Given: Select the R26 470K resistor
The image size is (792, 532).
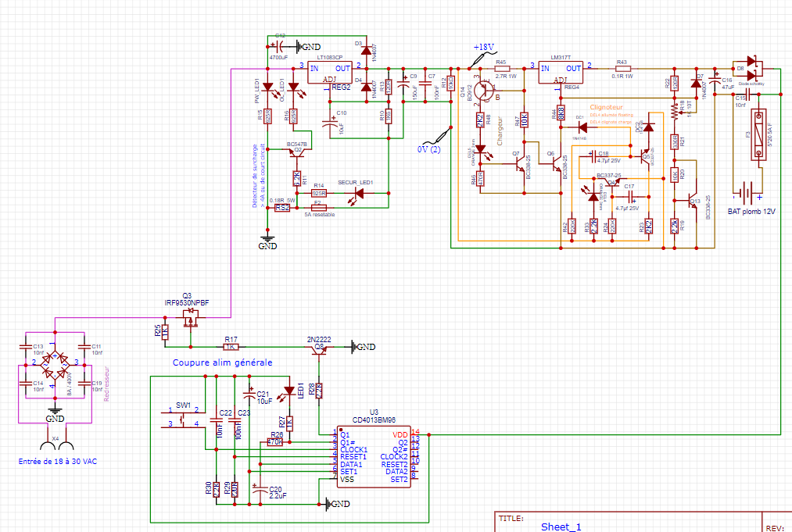Looking at the screenshot, I should click(x=274, y=442).
